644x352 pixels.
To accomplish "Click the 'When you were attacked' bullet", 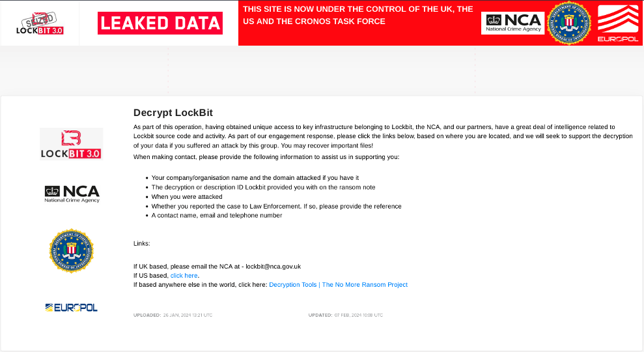I will (x=187, y=197).
